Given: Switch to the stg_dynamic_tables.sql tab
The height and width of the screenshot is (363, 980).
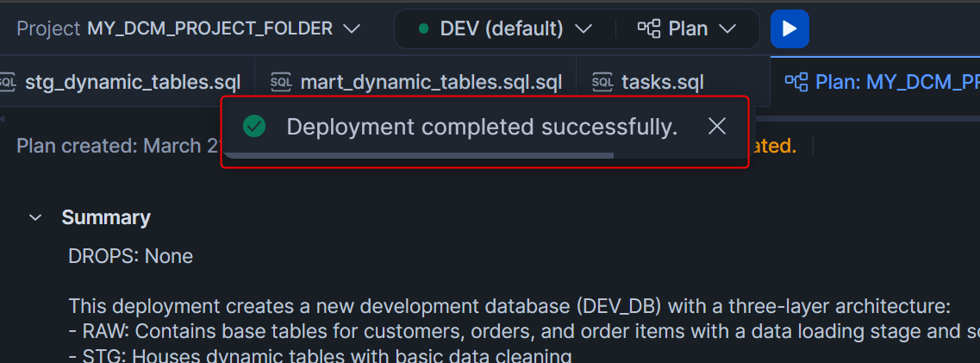Looking at the screenshot, I should pyautogui.click(x=133, y=82).
